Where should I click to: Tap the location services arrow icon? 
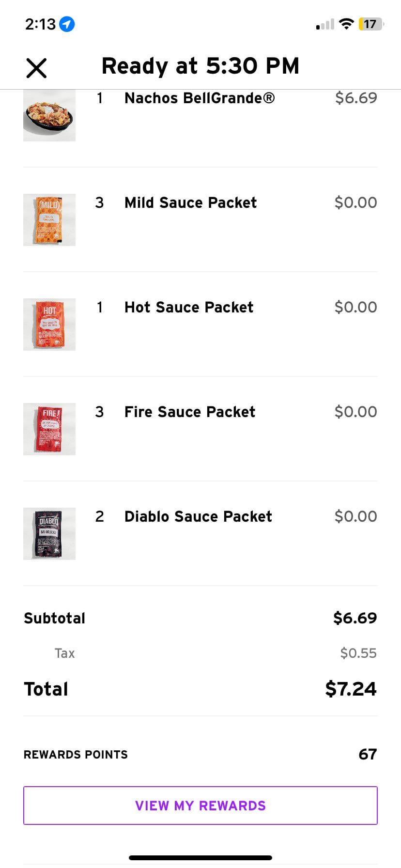coord(67,24)
